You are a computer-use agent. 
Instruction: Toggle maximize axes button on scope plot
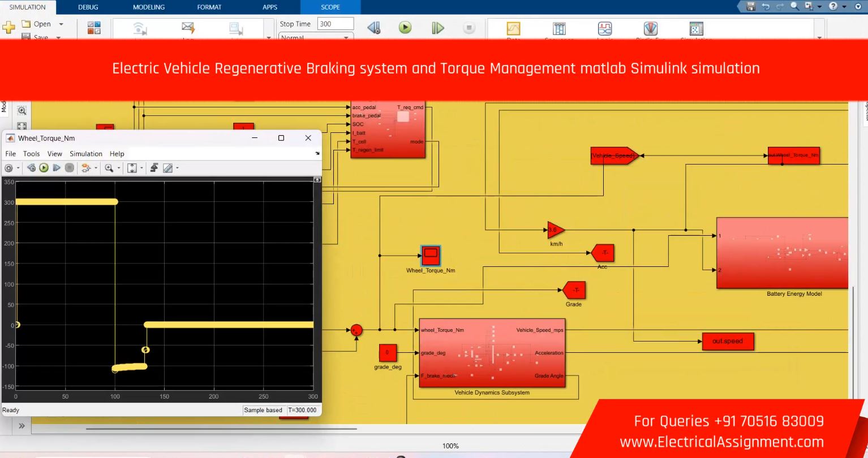coord(317,180)
